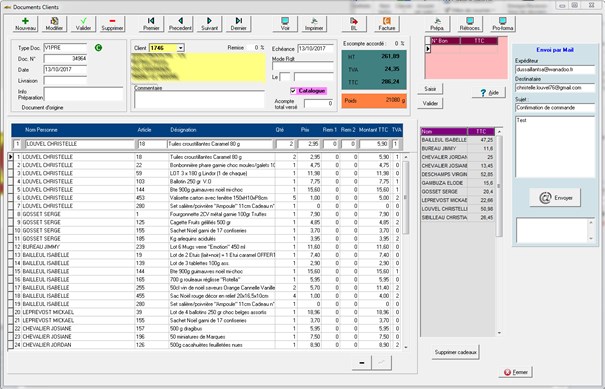Click the Date field 13/10/2017
The height and width of the screenshot is (389, 605).
coord(65,70)
